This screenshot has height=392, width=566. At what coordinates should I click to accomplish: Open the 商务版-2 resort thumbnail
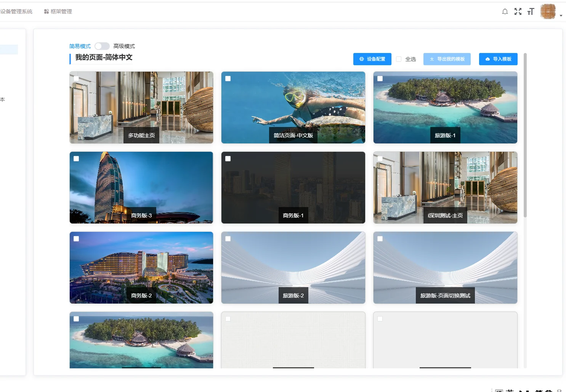click(x=141, y=268)
